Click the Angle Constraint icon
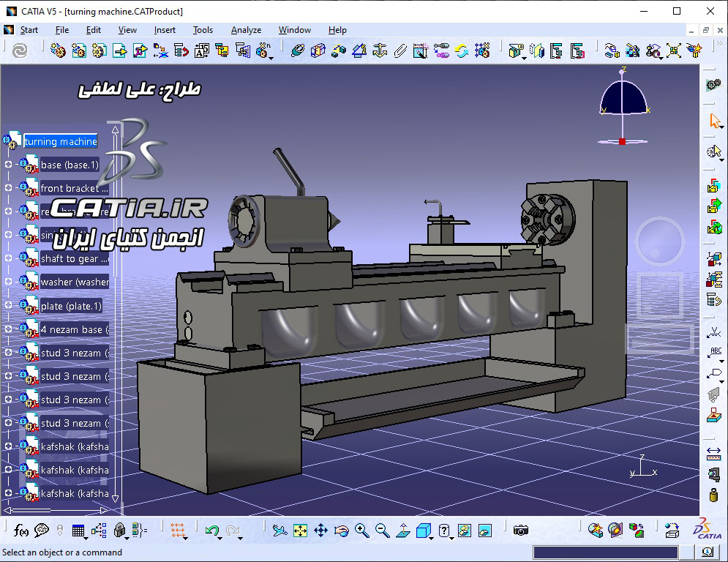The width and height of the screenshot is (728, 562). point(359,50)
